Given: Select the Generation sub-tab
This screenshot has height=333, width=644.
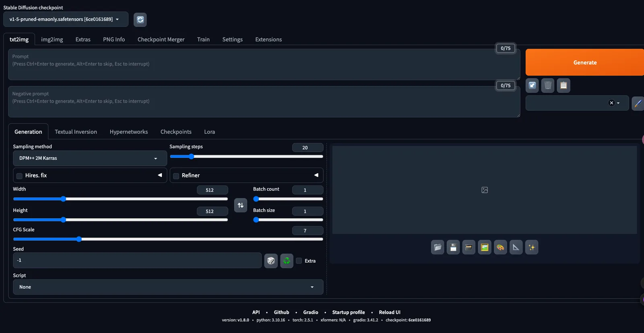Looking at the screenshot, I should tap(28, 132).
